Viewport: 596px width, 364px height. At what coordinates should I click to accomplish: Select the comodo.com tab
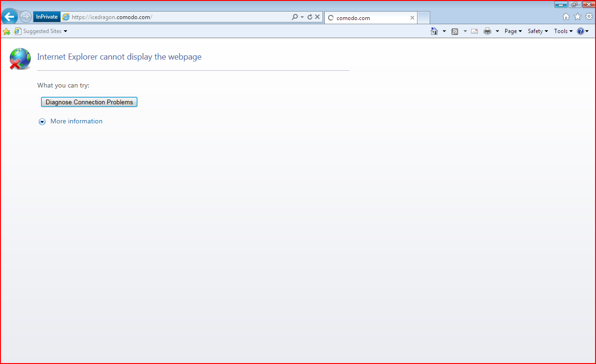click(x=370, y=18)
